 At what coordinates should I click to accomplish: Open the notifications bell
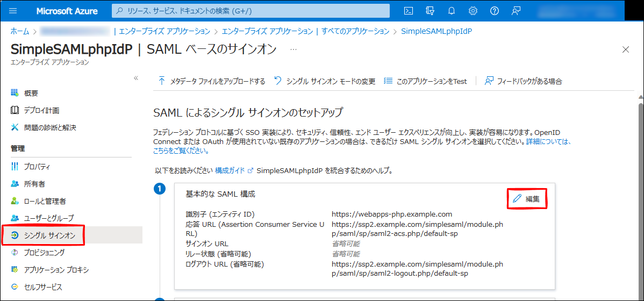pyautogui.click(x=451, y=11)
